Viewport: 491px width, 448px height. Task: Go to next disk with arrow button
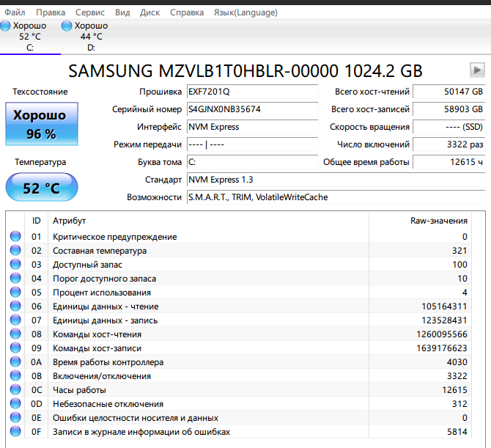coord(477,70)
